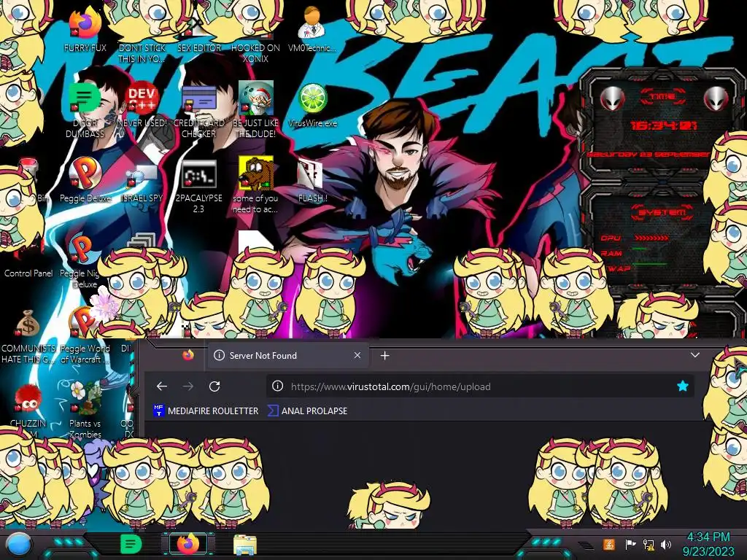The height and width of the screenshot is (560, 747).
Task: Click the Windows Start orb
Action: coord(19,544)
